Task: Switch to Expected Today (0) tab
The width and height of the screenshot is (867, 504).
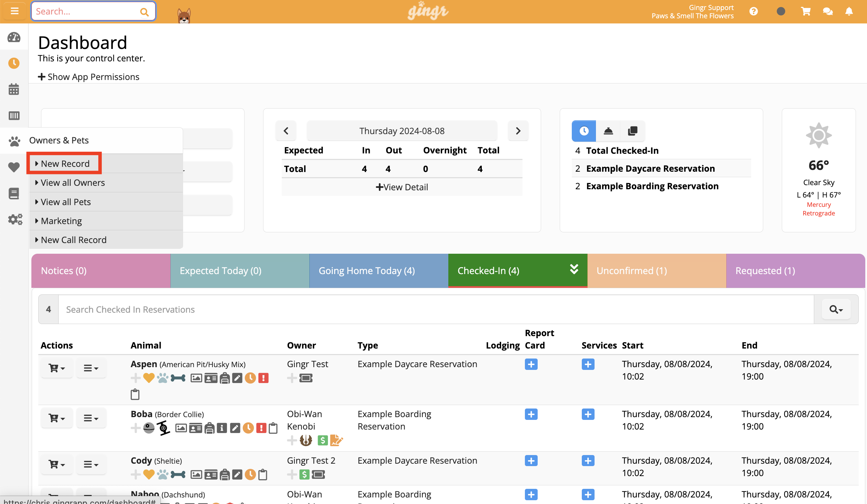Action: [240, 271]
